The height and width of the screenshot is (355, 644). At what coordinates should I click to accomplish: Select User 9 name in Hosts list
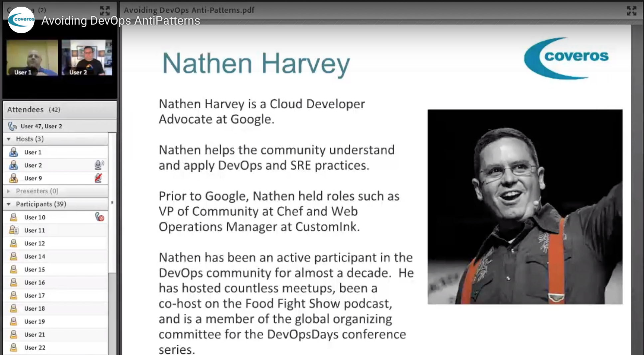(33, 178)
